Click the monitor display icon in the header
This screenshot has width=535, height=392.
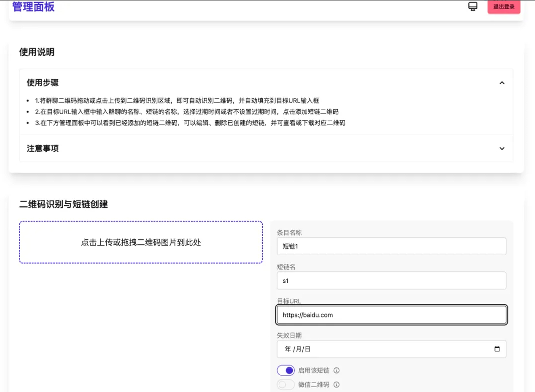pos(472,7)
